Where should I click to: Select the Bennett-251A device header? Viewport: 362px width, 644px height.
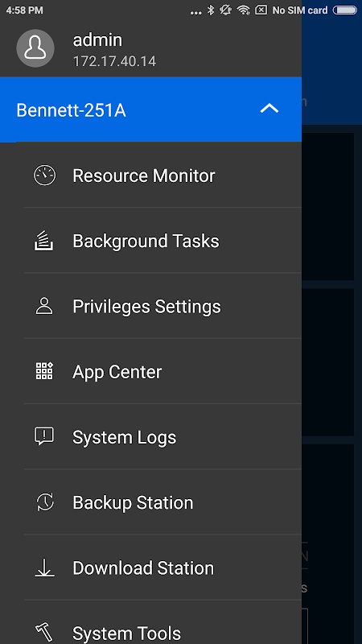150,109
